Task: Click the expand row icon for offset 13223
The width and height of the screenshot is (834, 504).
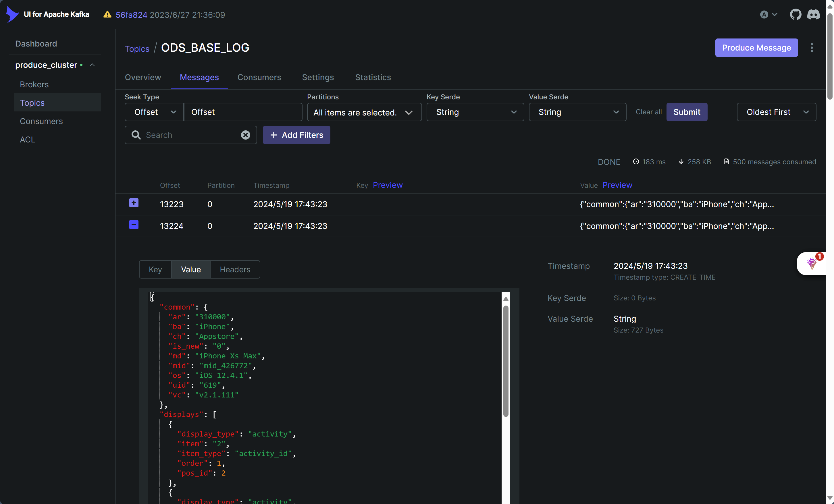Action: click(133, 203)
